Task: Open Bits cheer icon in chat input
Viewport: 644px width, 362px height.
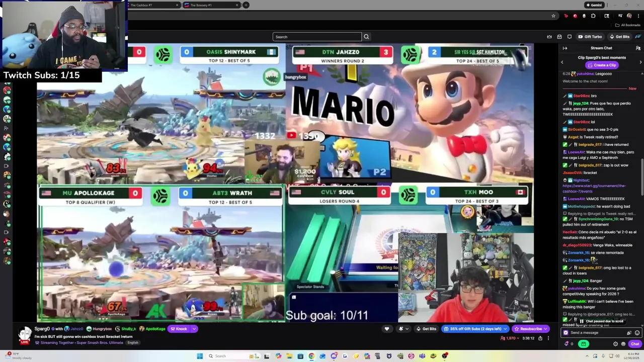Action: pos(629,333)
